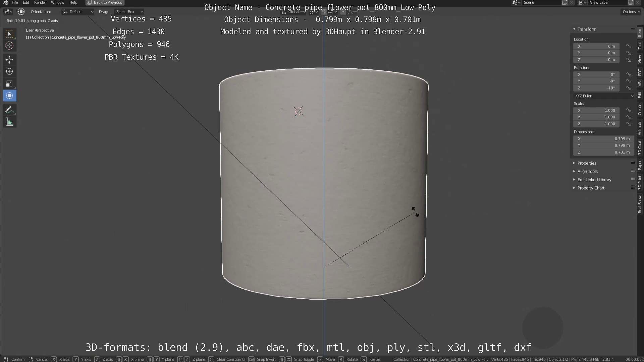
Task: Choose the Annotate tool
Action: [x=9, y=110]
